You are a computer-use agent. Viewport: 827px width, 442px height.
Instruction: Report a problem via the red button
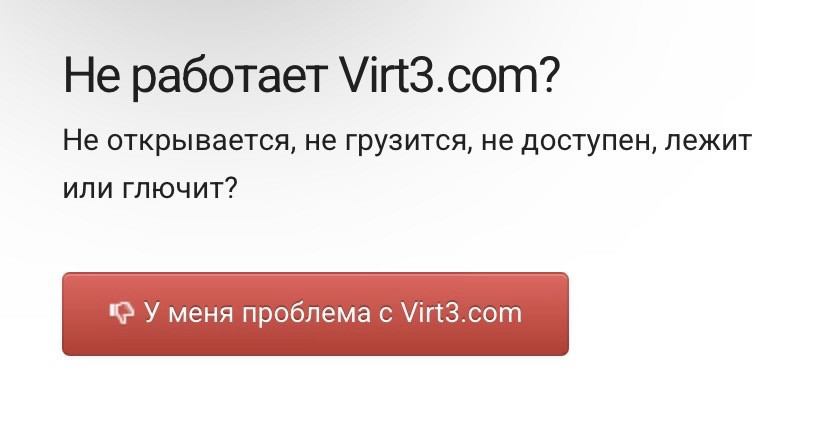point(315,314)
